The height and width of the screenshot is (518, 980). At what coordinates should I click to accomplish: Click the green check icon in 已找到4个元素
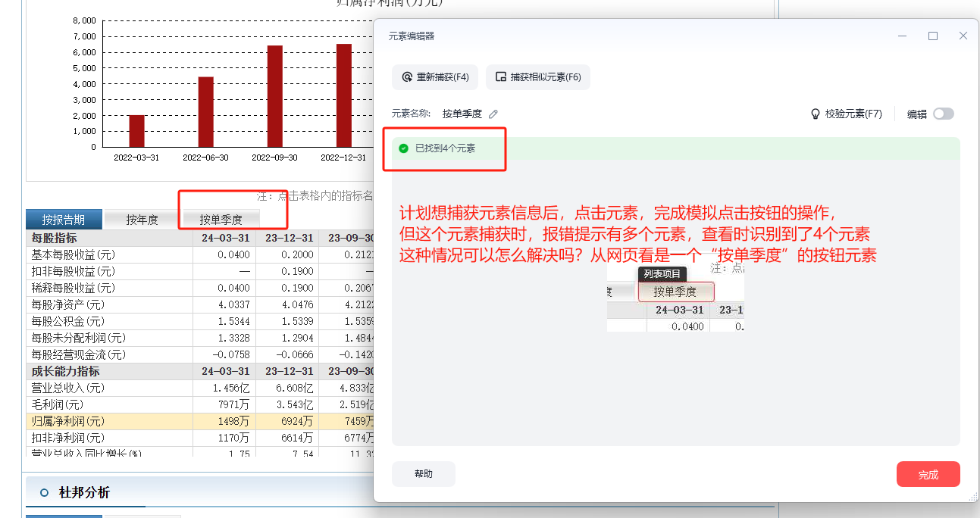pos(403,148)
